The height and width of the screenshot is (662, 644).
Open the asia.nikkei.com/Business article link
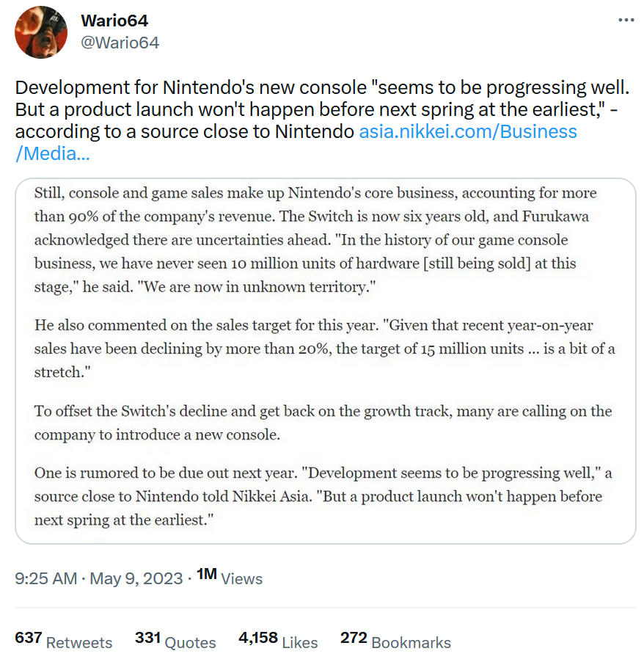click(x=467, y=131)
